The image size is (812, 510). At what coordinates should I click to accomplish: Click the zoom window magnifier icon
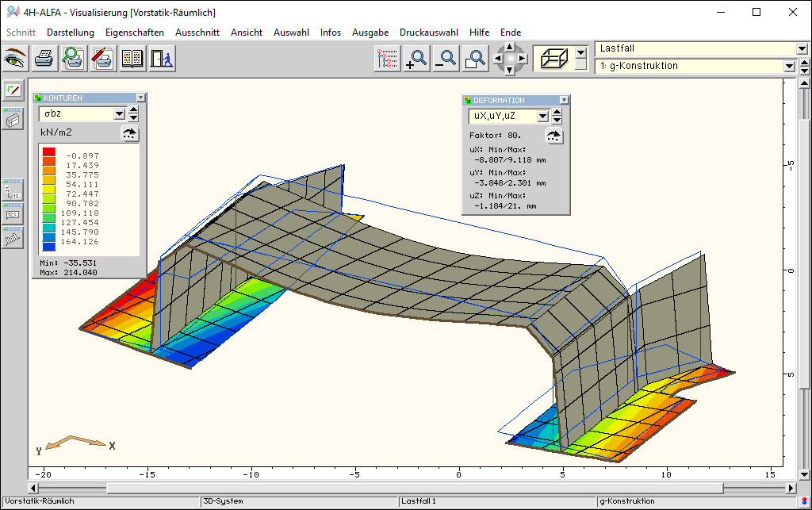tap(475, 58)
